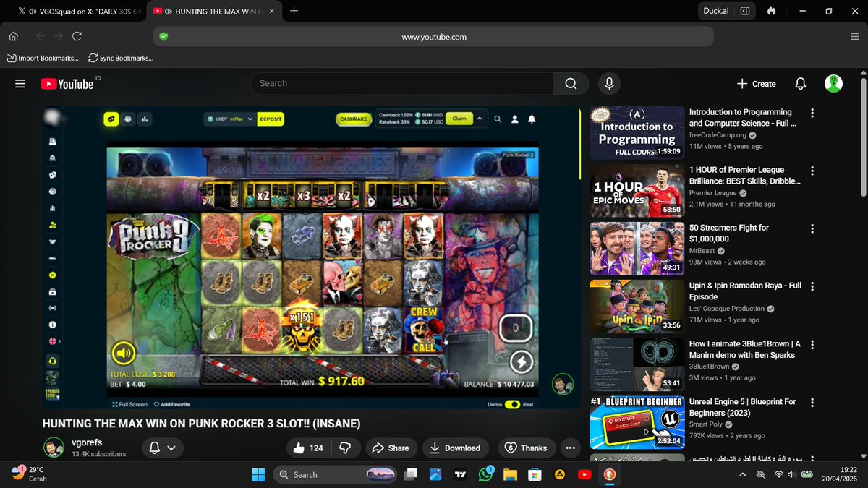868x488 pixels.
Task: Open the vgorefs channel avatar
Action: click(x=54, y=448)
